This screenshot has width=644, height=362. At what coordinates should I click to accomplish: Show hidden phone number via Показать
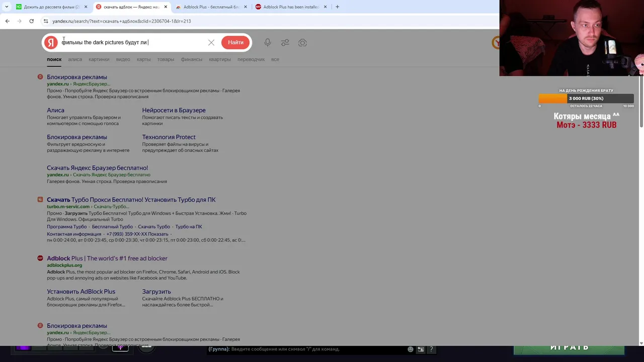158,234
